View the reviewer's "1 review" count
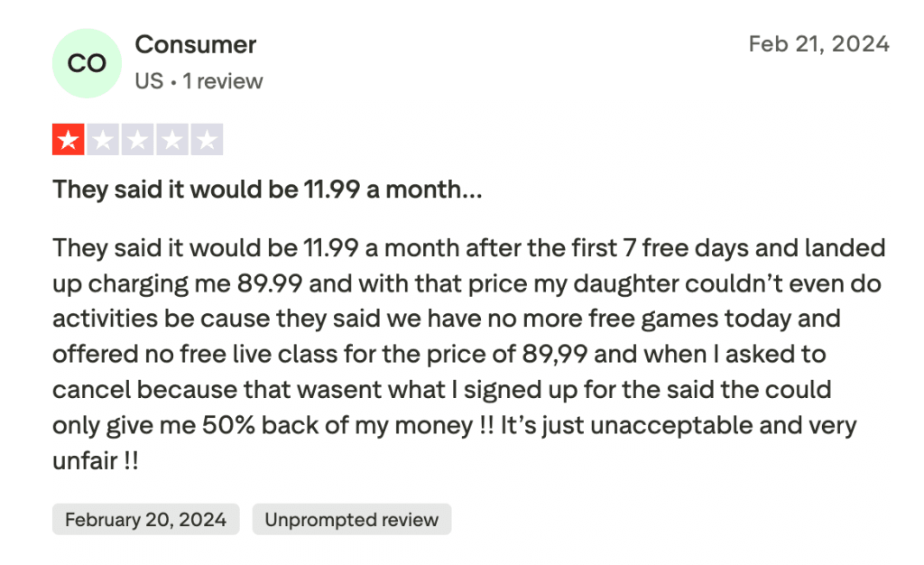Screen dimensions: 924x565 223,81
